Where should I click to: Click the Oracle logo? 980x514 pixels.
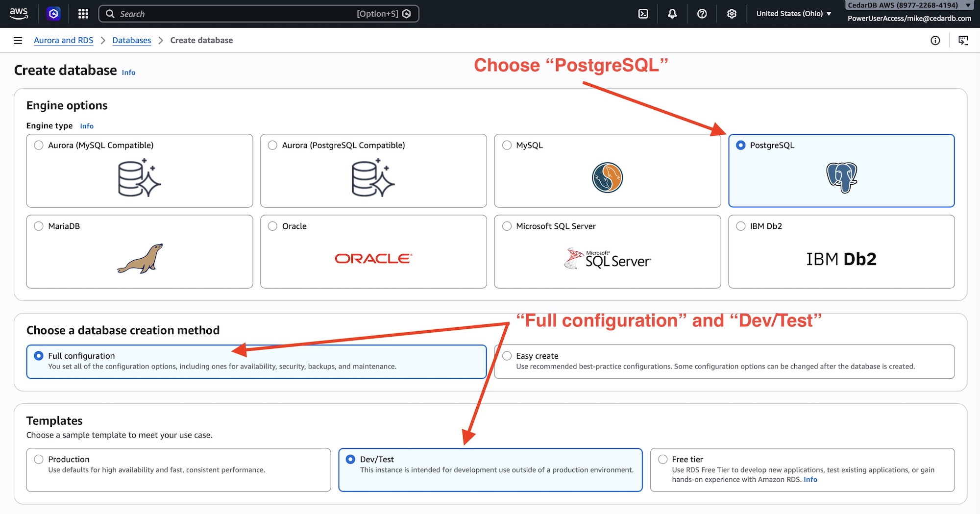(x=373, y=258)
